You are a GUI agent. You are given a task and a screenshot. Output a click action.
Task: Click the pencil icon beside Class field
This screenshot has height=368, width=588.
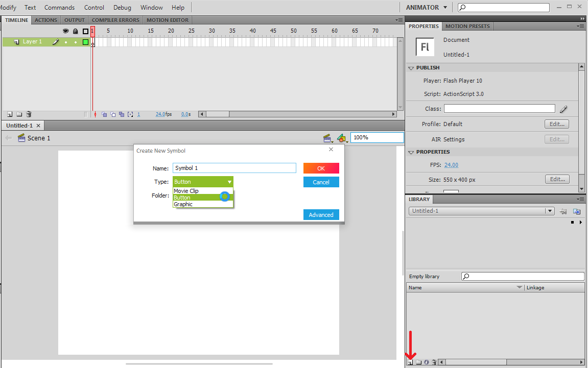click(563, 109)
